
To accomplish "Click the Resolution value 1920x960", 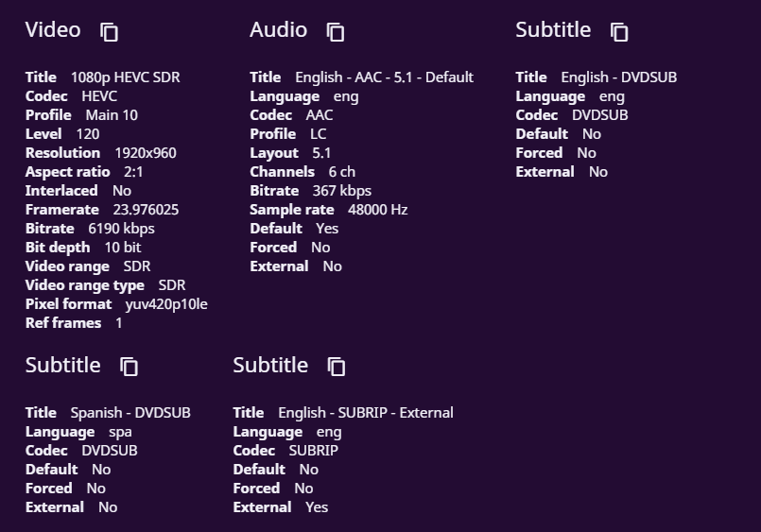I will tap(145, 153).
